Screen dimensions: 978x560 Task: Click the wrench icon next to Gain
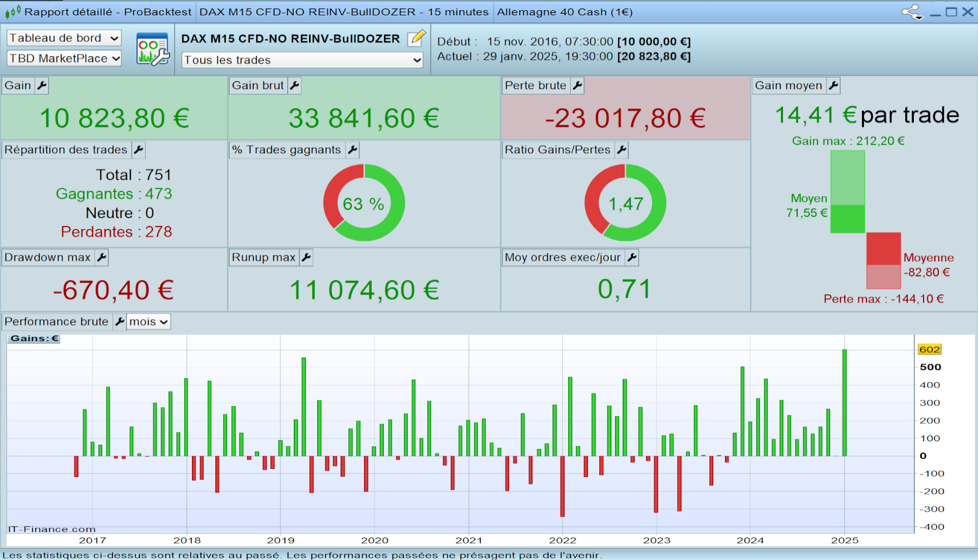pos(42,86)
